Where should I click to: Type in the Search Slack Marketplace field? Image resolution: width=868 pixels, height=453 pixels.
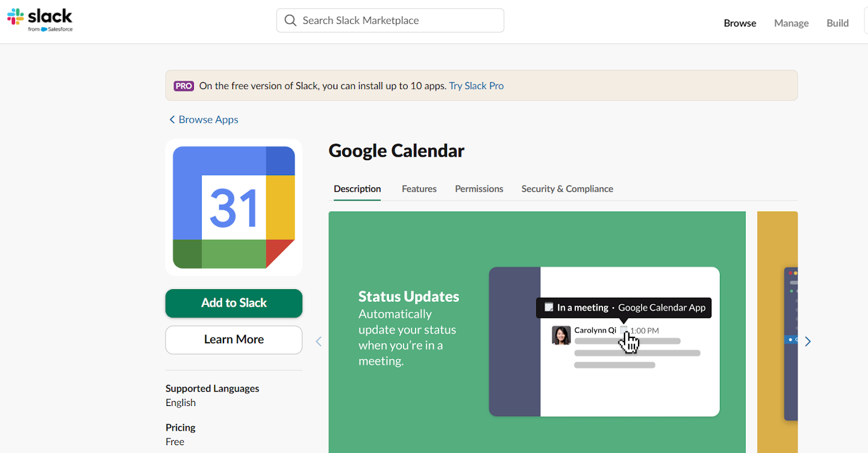pyautogui.click(x=398, y=20)
